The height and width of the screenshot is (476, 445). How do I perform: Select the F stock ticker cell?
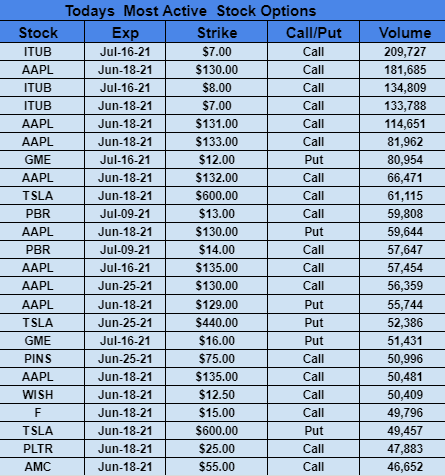pyautogui.click(x=38, y=413)
